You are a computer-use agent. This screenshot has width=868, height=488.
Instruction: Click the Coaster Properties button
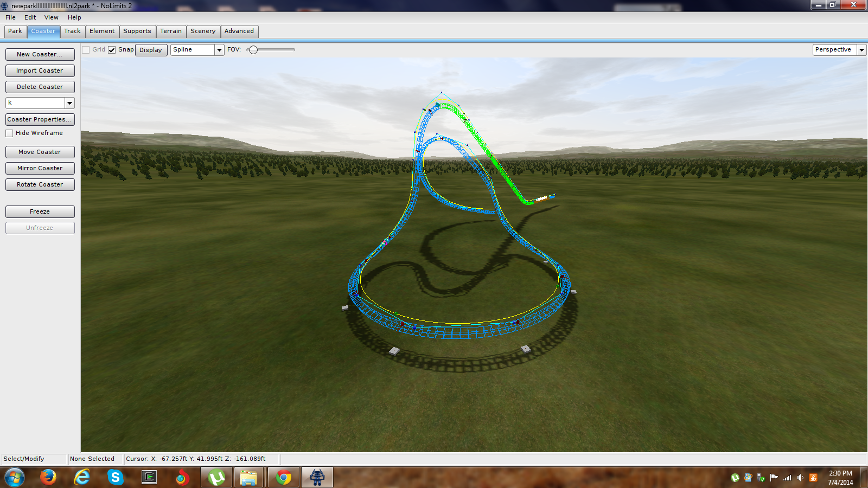40,119
